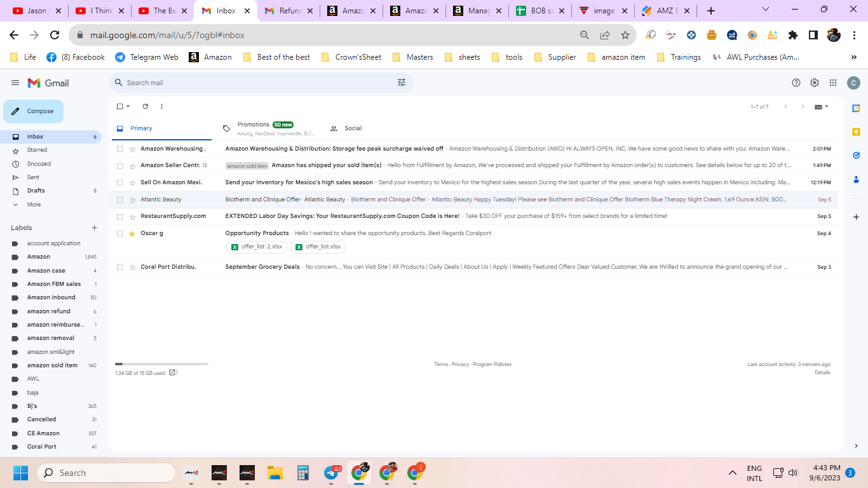Open the offer_list.xlsx attachment chip

coord(318,247)
